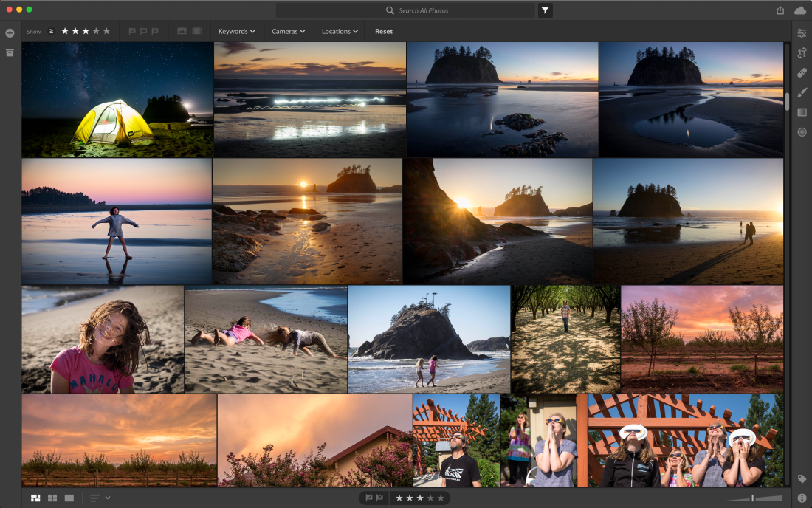Screen dimensions: 812x508
Task: Open the Cameras filter dropdown
Action: point(288,32)
